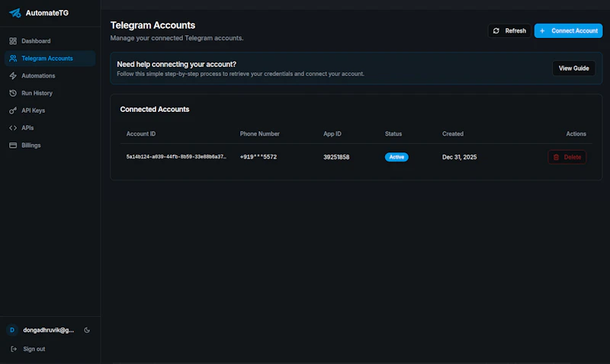This screenshot has height=364, width=610.
Task: Click the Actions column header
Action: (576, 133)
